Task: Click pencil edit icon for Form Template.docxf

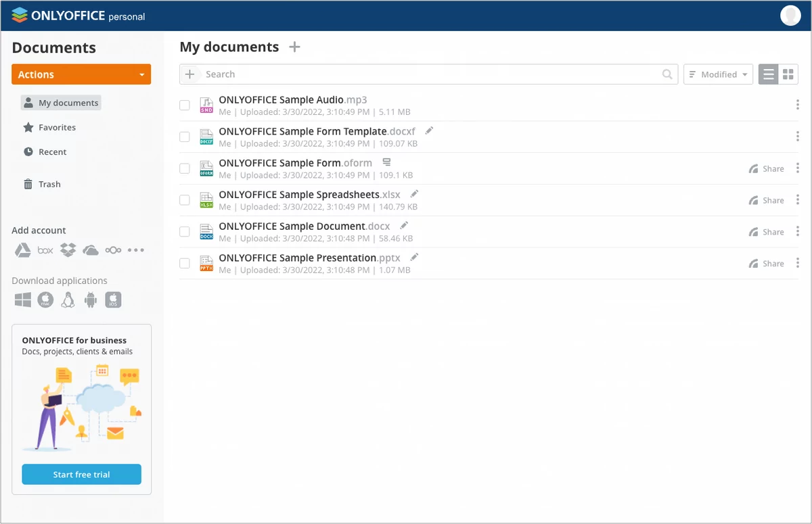Action: (x=429, y=130)
